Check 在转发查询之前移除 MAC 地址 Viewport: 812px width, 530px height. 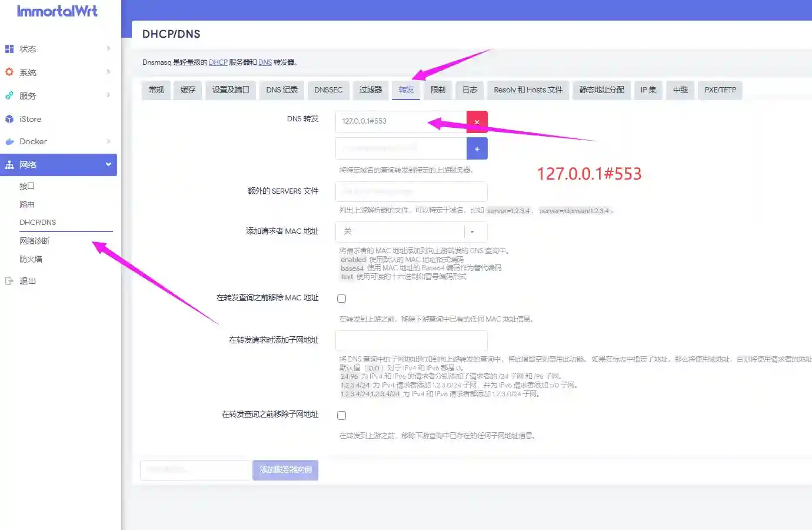[x=341, y=298]
